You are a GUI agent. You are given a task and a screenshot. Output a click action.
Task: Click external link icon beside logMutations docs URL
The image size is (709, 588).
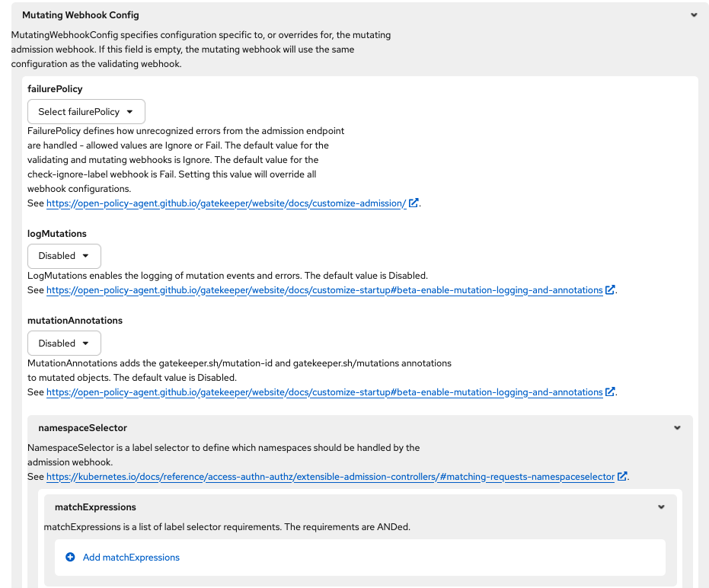(610, 290)
